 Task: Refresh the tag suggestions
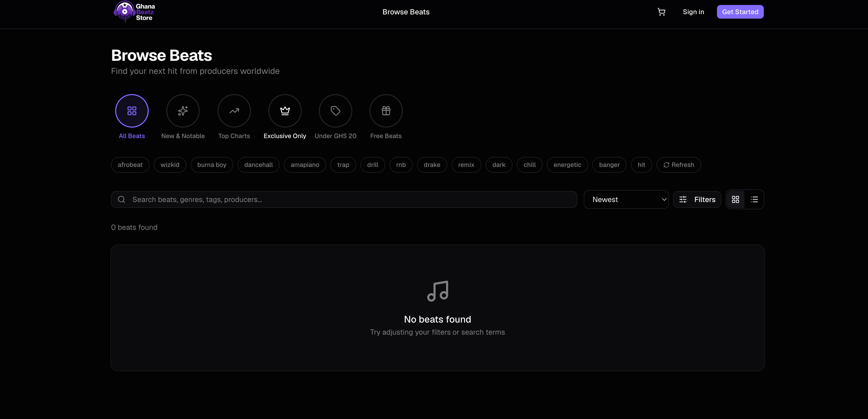coord(679,165)
